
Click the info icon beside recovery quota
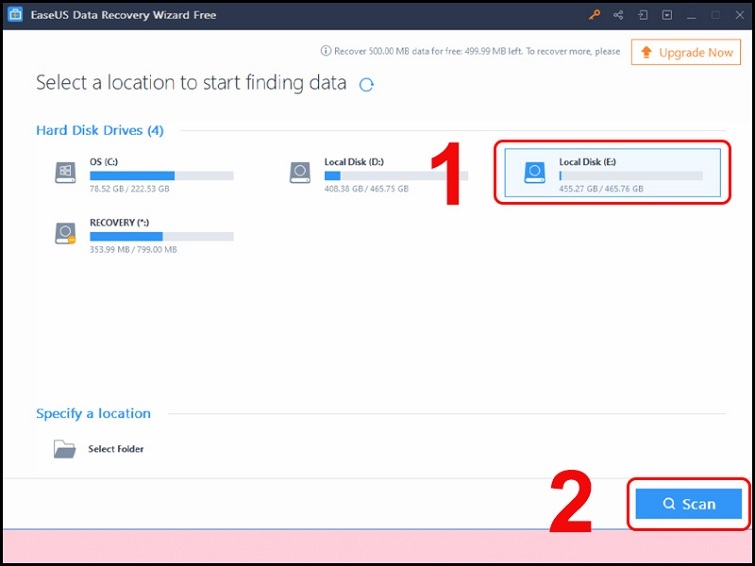326,51
